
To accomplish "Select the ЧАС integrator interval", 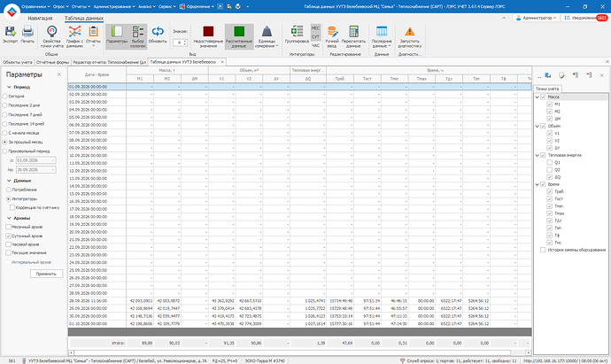I will [315, 45].
